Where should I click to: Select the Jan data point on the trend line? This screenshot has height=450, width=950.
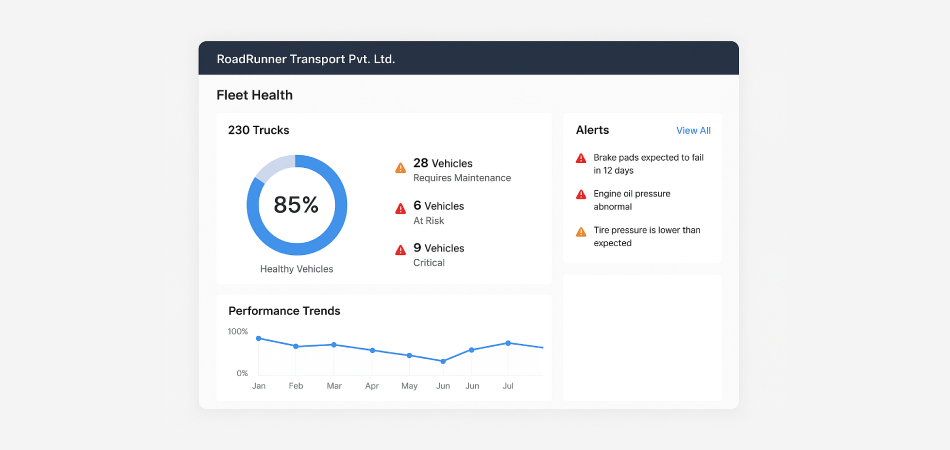coord(258,338)
